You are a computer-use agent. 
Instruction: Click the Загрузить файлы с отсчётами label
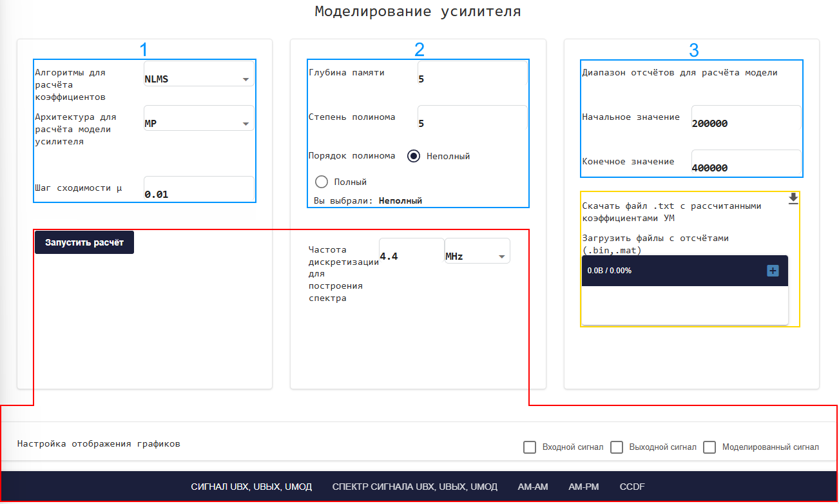tap(655, 244)
